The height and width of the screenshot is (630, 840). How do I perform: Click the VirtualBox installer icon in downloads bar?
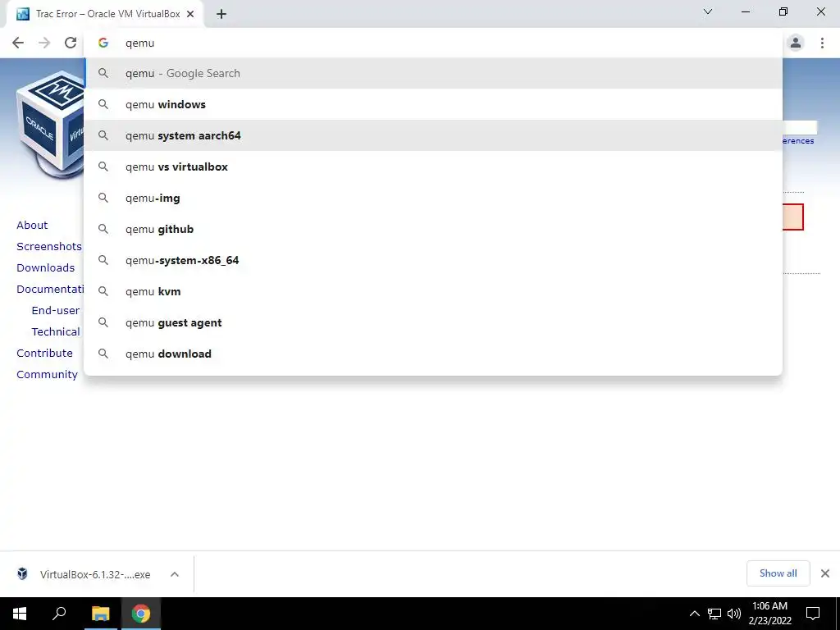pyautogui.click(x=22, y=573)
